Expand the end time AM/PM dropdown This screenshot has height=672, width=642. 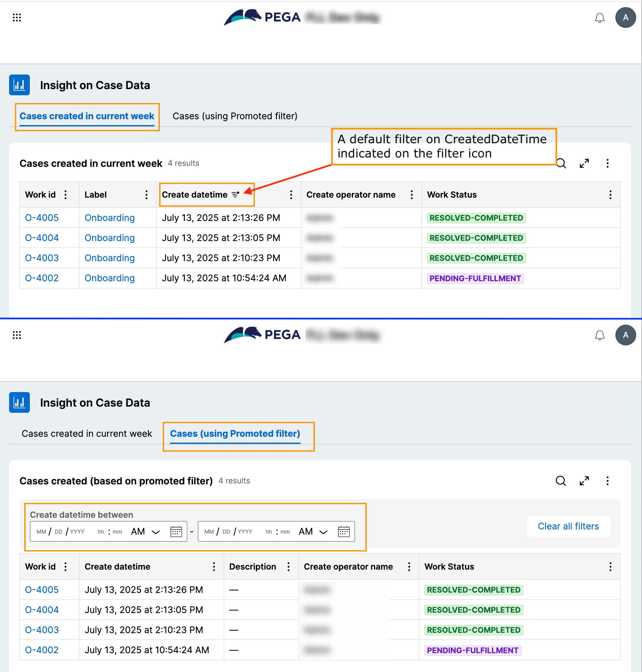click(x=313, y=531)
